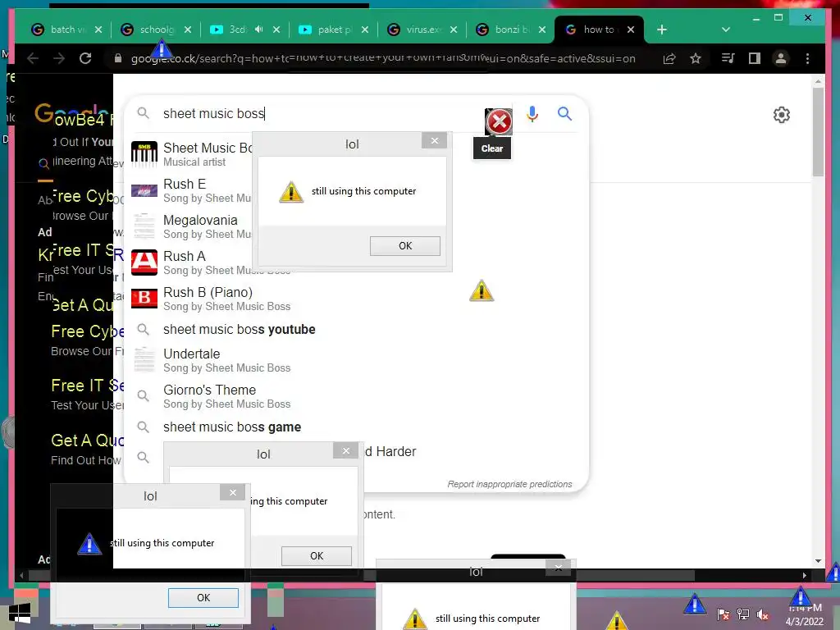Close the lol dialog covering Rush E
This screenshot has width=840, height=630.
click(x=435, y=141)
